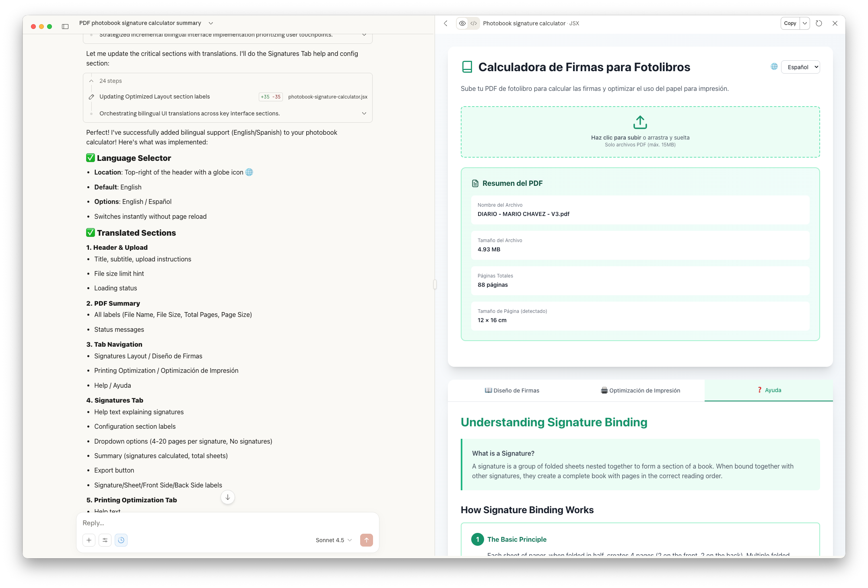The image size is (868, 588).
Task: Toggle the artifact preview eye icon
Action: coord(462,23)
